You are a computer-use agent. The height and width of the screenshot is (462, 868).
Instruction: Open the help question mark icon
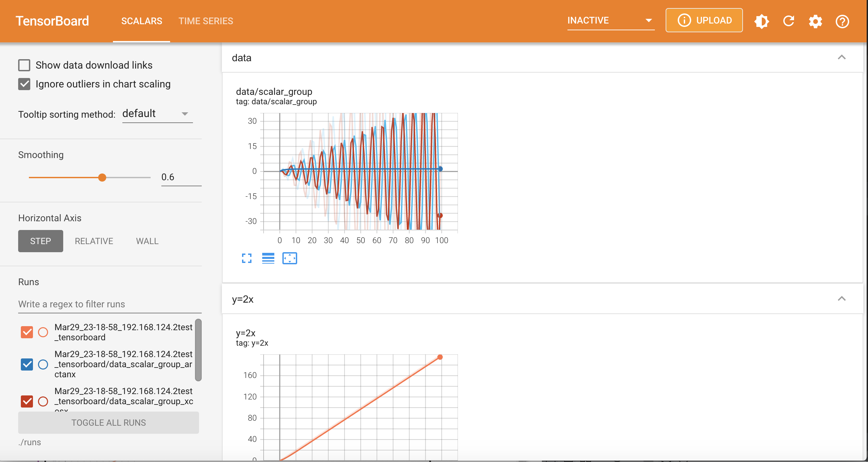pyautogui.click(x=842, y=21)
